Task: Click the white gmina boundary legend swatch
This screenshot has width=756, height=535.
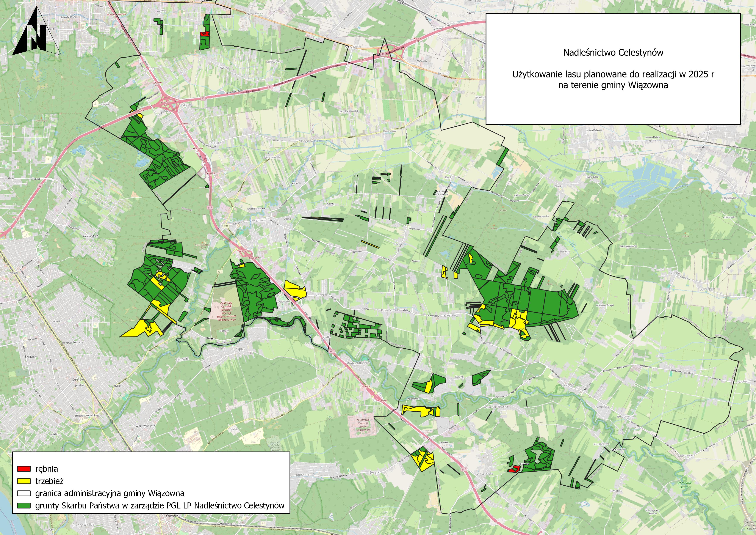Action: pyautogui.click(x=24, y=493)
